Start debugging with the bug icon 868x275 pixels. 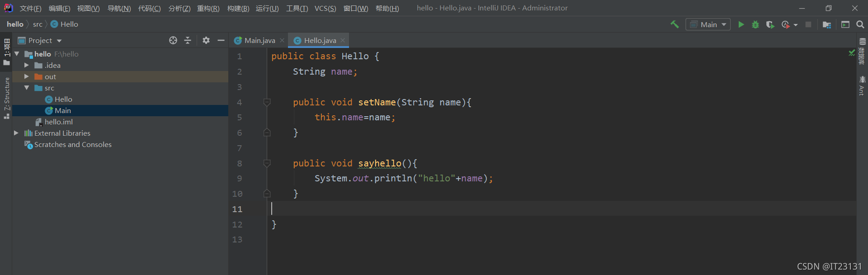tap(755, 24)
